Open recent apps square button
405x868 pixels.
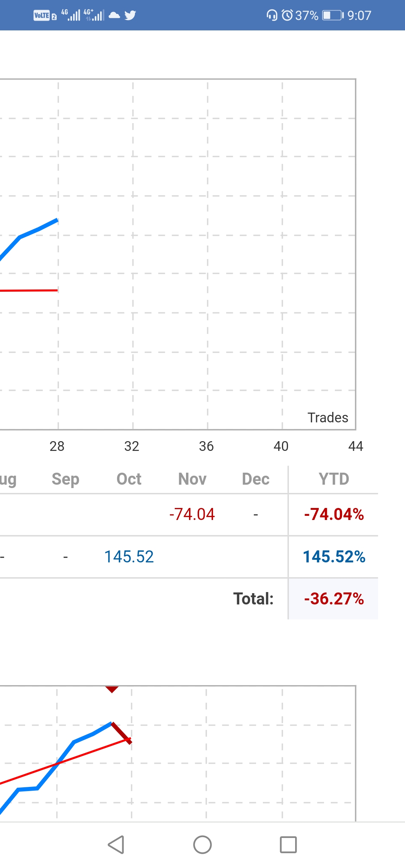click(288, 845)
